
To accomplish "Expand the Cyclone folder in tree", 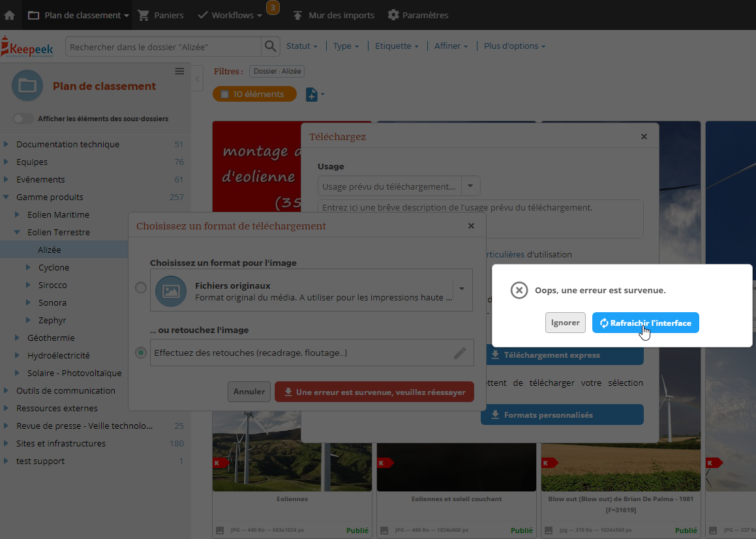I will pos(29,267).
